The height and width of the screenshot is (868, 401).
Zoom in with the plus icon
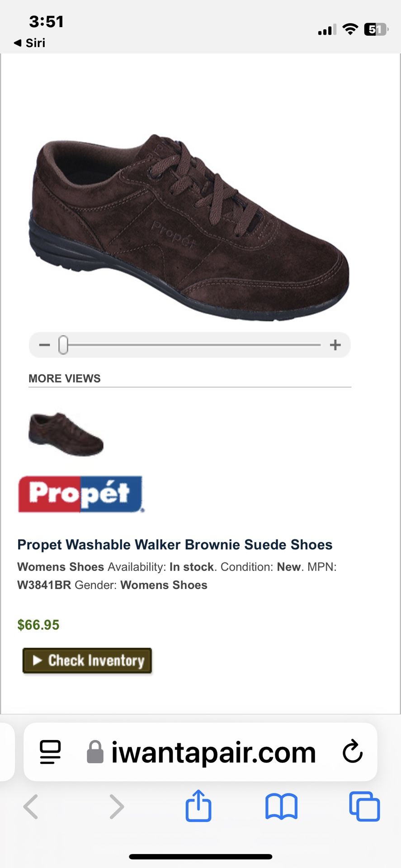pos(335,345)
